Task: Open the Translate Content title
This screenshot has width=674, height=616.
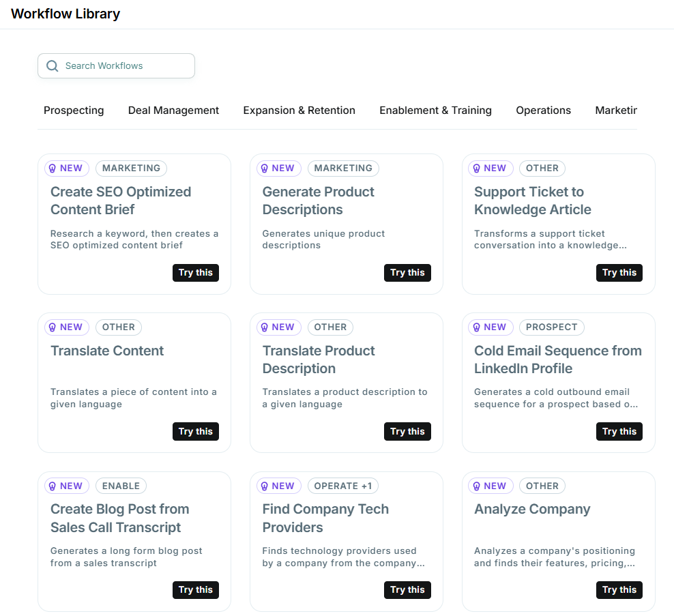Action: pos(107,351)
